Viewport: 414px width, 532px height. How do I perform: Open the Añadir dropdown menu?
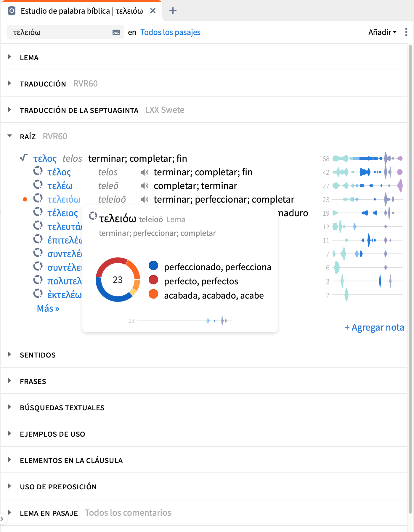[x=382, y=32]
